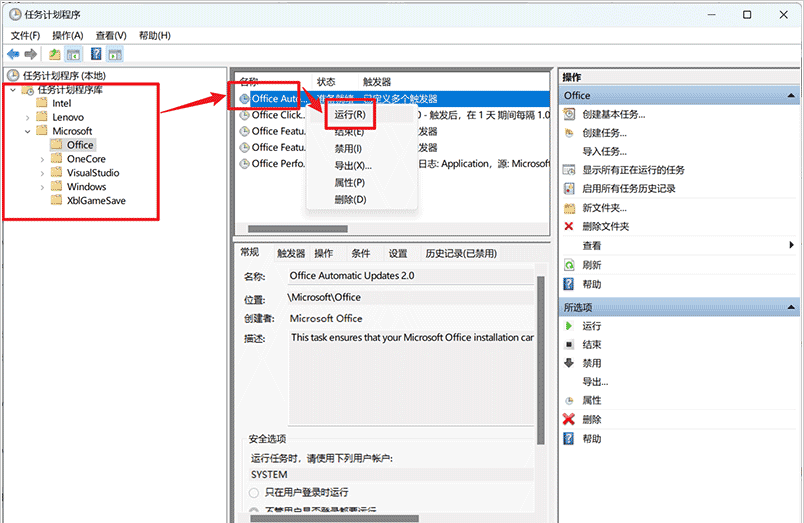Screen dimensions: 804x523
Task: Switch to the 操作 tab in details
Action: click(324, 253)
